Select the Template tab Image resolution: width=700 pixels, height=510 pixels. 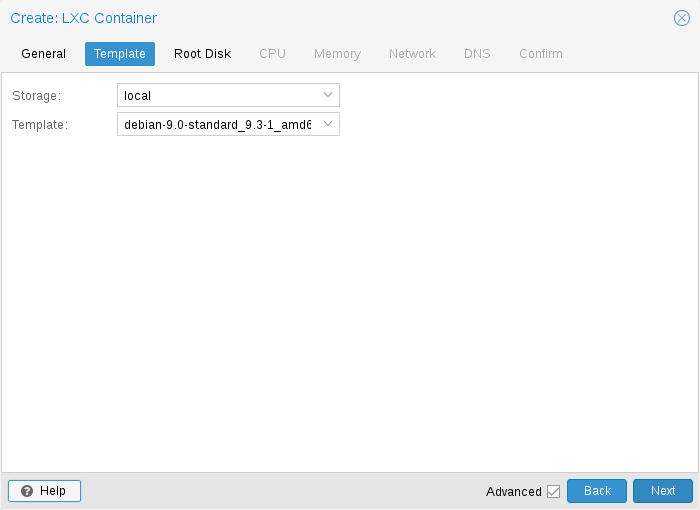coord(120,54)
